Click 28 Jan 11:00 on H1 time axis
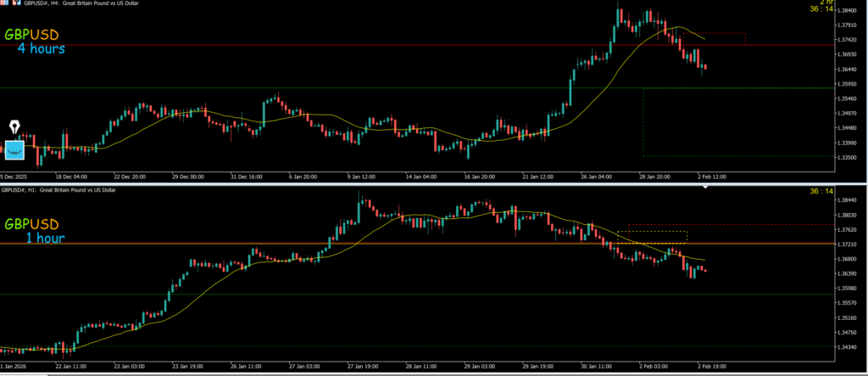The width and height of the screenshot is (868, 376). pyautogui.click(x=421, y=367)
